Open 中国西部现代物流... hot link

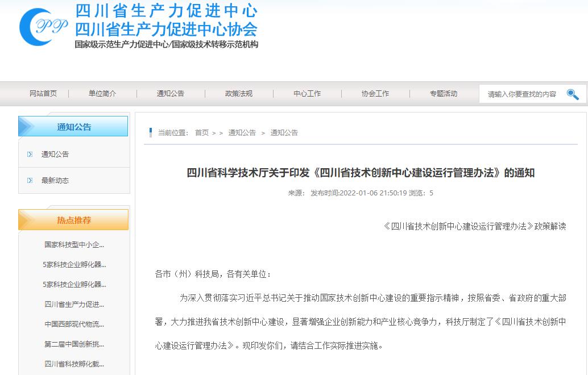click(x=74, y=324)
